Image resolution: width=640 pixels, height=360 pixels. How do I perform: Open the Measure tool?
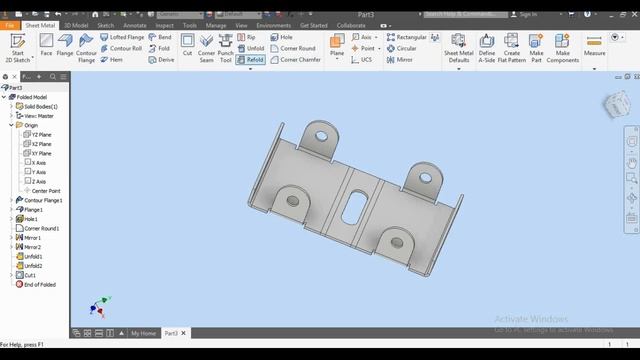point(594,45)
